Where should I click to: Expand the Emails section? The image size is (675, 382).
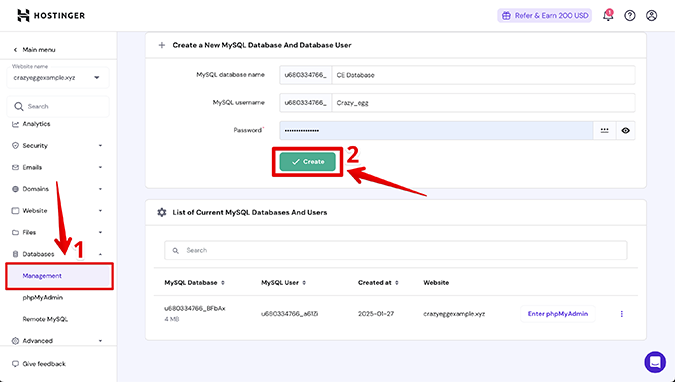click(x=100, y=167)
